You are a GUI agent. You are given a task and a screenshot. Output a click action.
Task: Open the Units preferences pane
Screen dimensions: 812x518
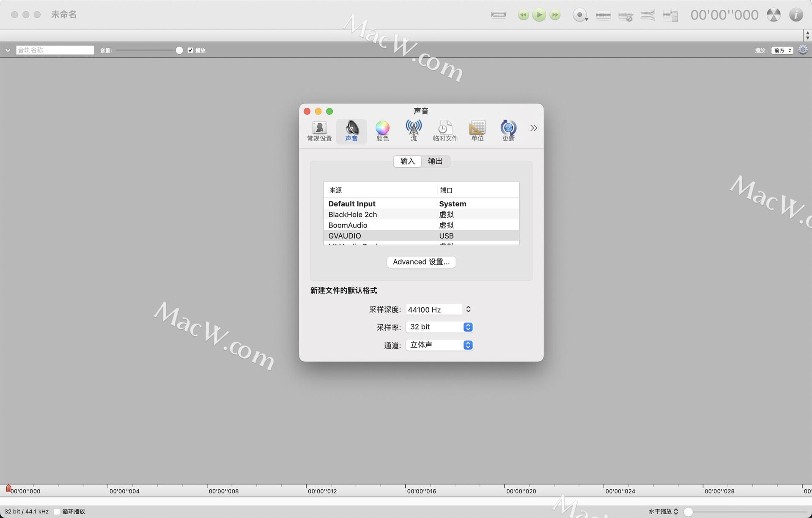pyautogui.click(x=477, y=131)
